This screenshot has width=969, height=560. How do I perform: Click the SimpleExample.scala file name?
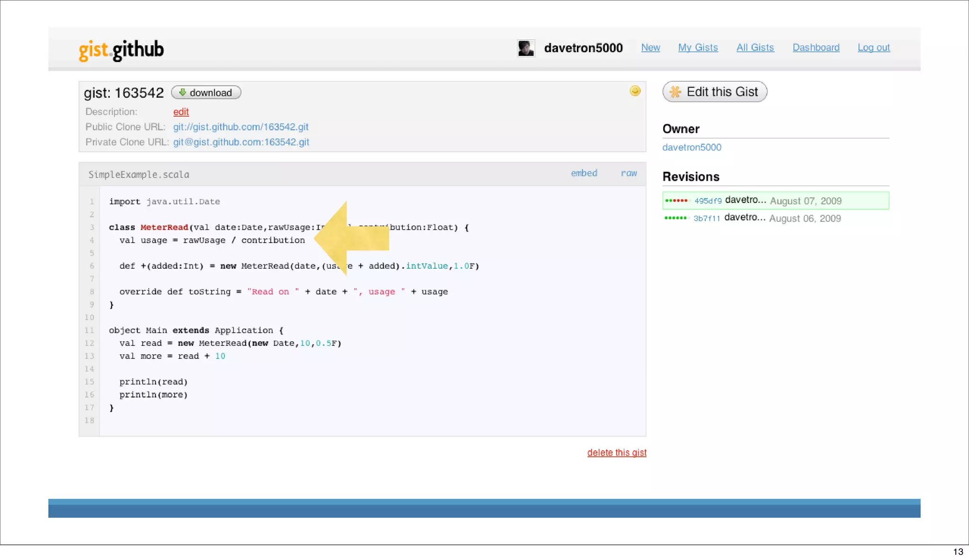139,175
